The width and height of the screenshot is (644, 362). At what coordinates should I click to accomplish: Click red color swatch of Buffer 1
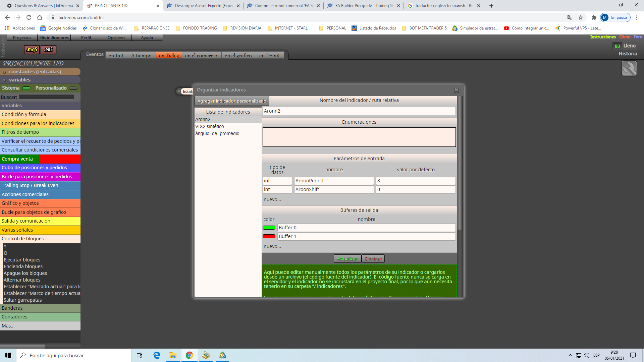click(x=269, y=236)
